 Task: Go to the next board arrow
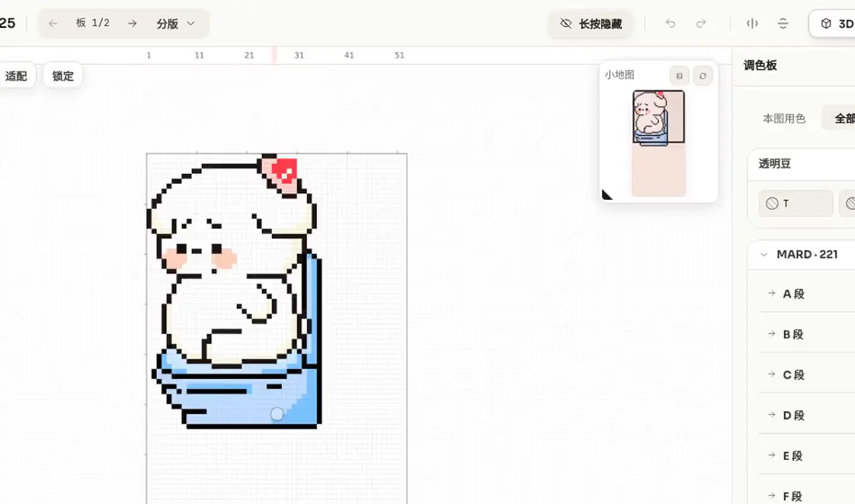132,23
